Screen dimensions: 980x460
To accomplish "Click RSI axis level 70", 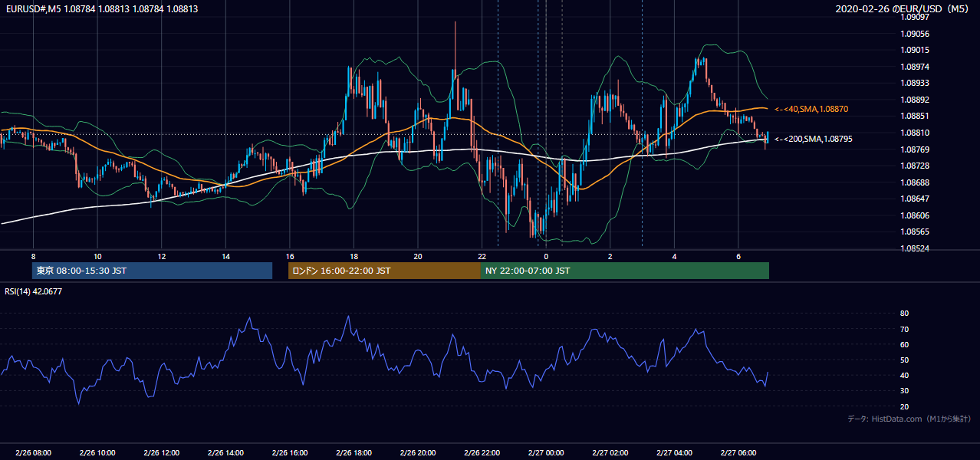I will tap(905, 329).
